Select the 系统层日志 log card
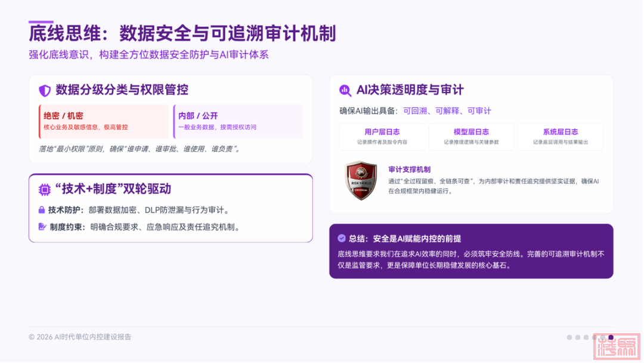The height and width of the screenshot is (363, 644). 560,137
